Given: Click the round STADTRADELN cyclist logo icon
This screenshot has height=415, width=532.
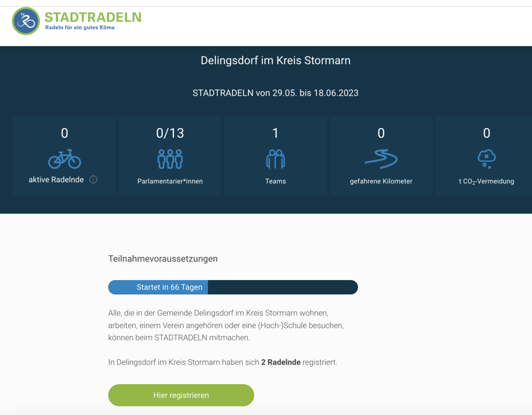Looking at the screenshot, I should [x=26, y=21].
